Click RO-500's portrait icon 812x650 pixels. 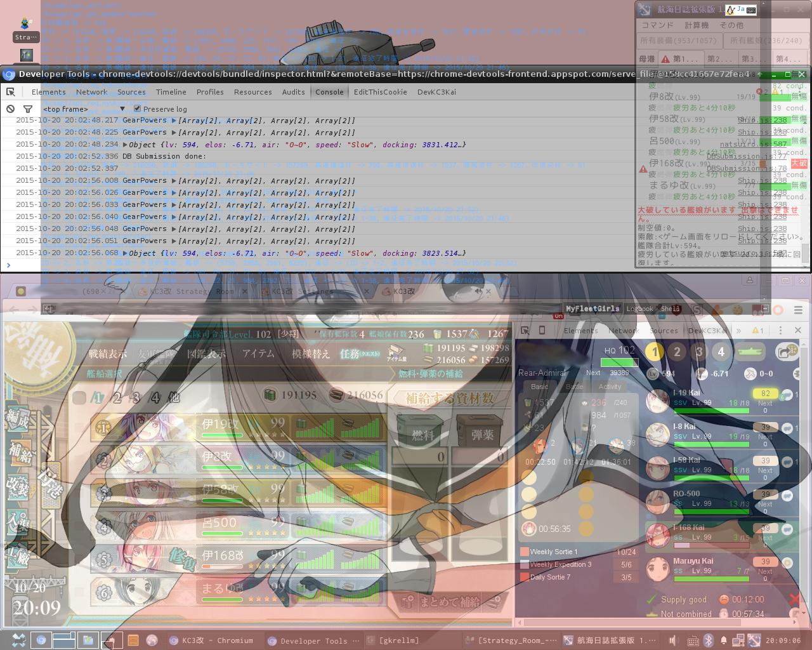click(658, 501)
